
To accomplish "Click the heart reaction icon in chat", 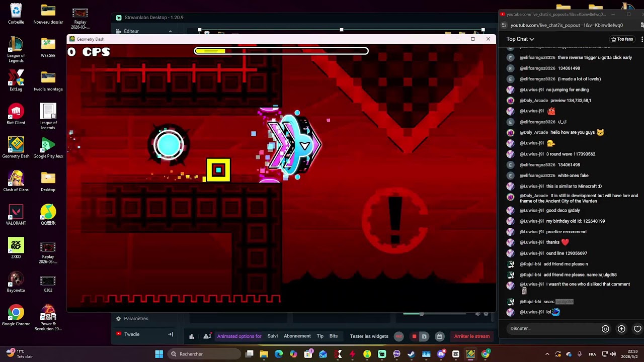I will tap(637, 329).
